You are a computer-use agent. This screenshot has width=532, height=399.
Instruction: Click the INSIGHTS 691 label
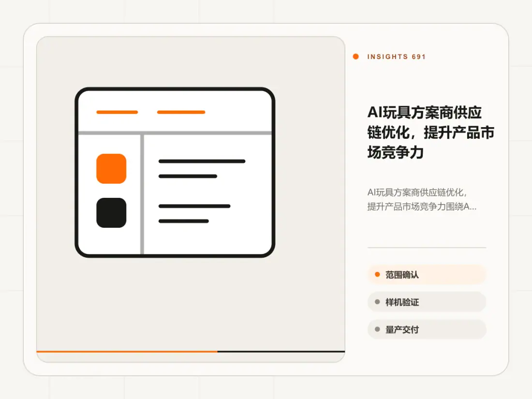[396, 57]
